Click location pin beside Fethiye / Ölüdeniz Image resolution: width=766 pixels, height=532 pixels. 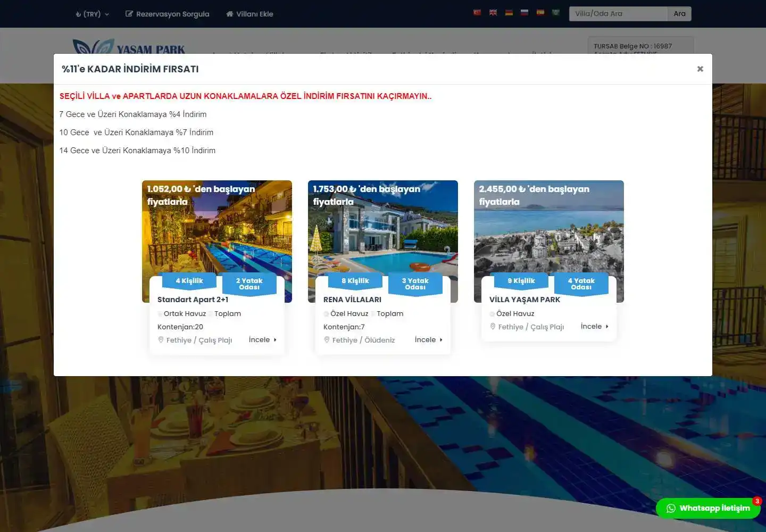327,339
